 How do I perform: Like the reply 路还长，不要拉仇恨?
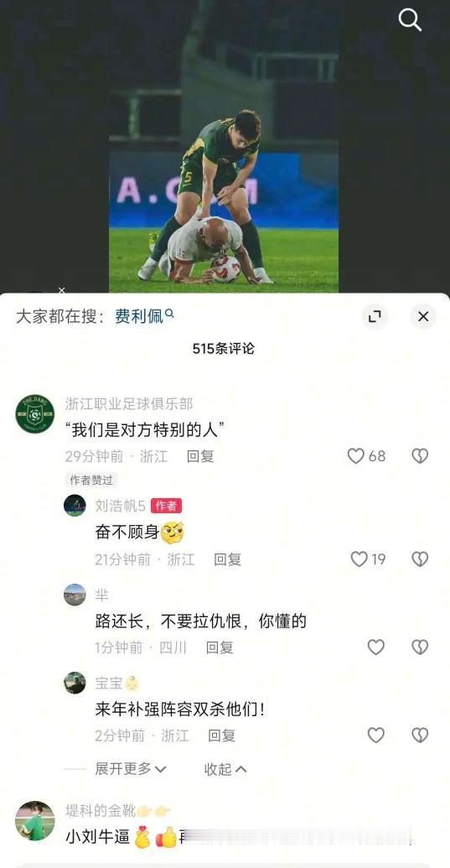coord(376,647)
